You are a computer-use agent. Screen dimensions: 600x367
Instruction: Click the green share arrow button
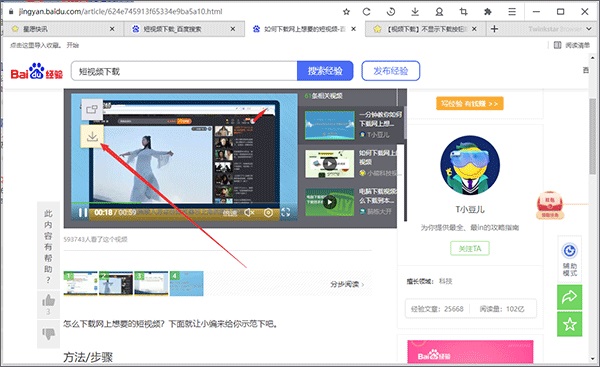tap(569, 297)
